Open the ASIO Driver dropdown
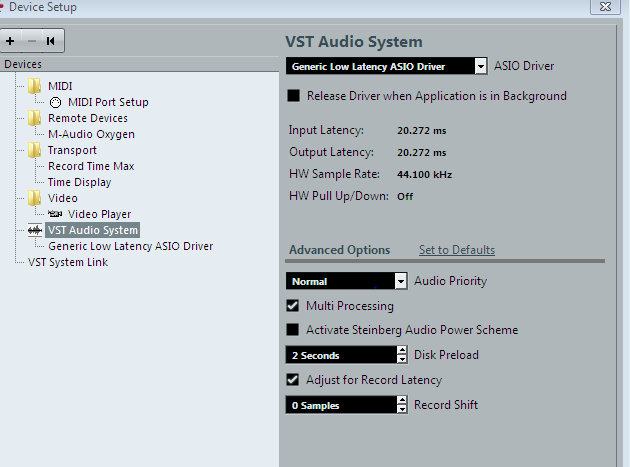Screen dimensions: 630x467 (x=481, y=66)
